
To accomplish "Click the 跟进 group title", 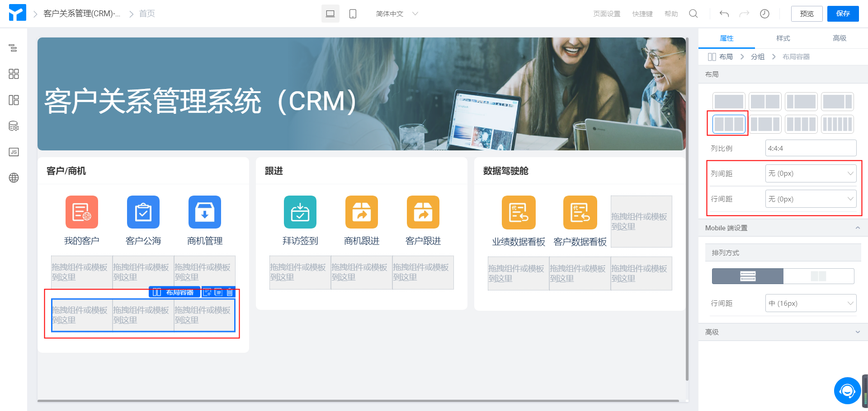I will [x=274, y=171].
